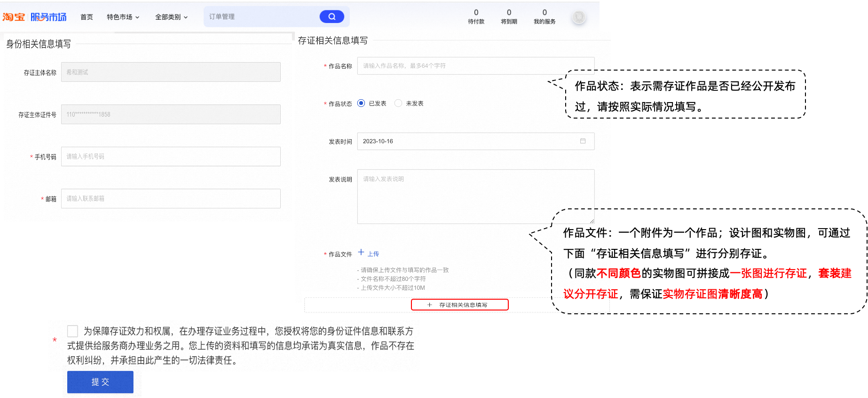Screen dimensions: 868x398
Task: Click the hint 上传文件大小不超过10M
Action: point(391,288)
